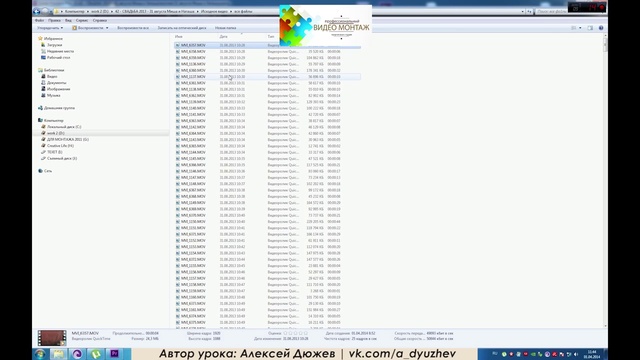
Task: Open the Справка menu
Action: tap(100, 20)
